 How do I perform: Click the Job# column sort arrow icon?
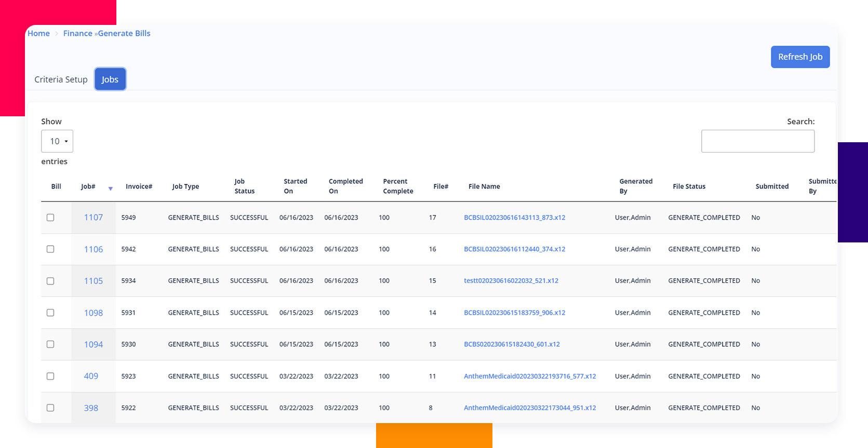tap(110, 188)
